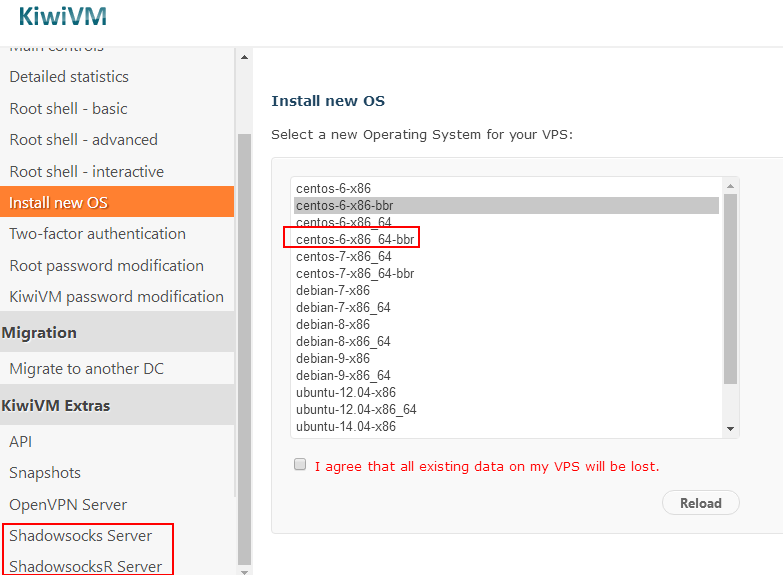Select centos-6-x86 from OS list

(506, 188)
